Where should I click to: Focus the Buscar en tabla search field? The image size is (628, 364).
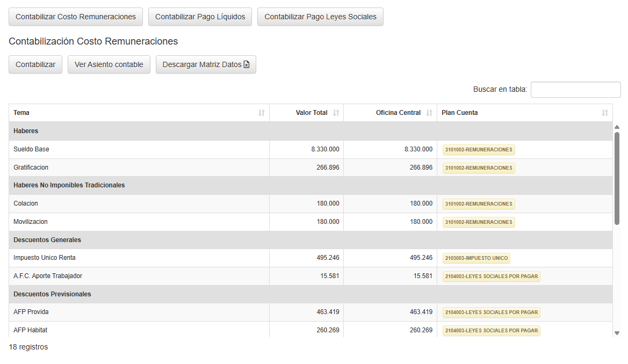tap(575, 90)
